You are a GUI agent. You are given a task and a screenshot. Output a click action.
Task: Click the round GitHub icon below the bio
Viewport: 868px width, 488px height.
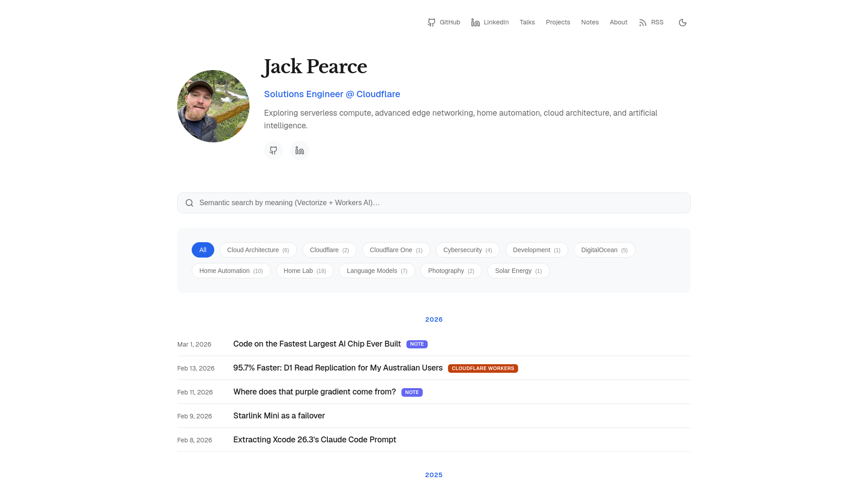pyautogui.click(x=274, y=150)
